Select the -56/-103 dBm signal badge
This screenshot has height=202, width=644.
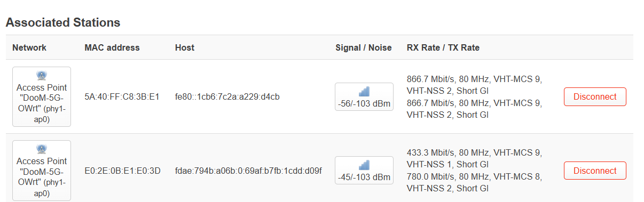click(364, 97)
